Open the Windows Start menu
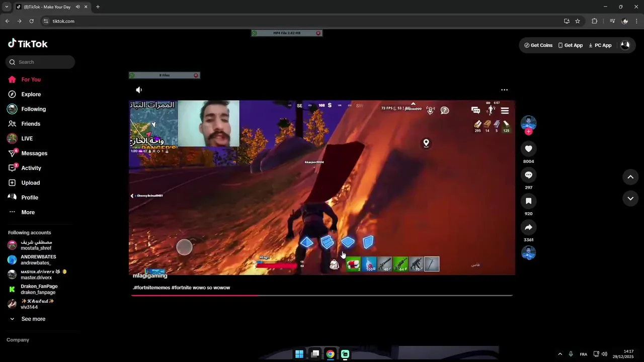 [x=299, y=354]
